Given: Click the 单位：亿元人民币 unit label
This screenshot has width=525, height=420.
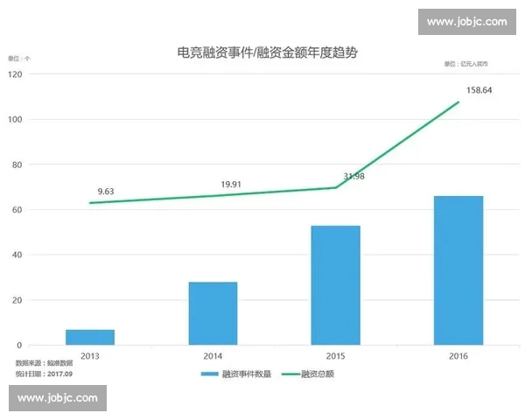Looking at the screenshot, I should pyautogui.click(x=466, y=64).
